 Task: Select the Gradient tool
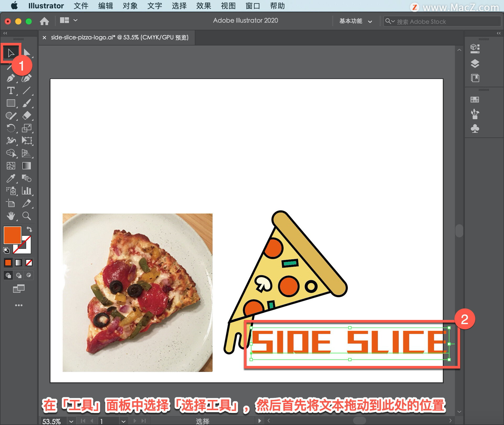click(x=27, y=166)
